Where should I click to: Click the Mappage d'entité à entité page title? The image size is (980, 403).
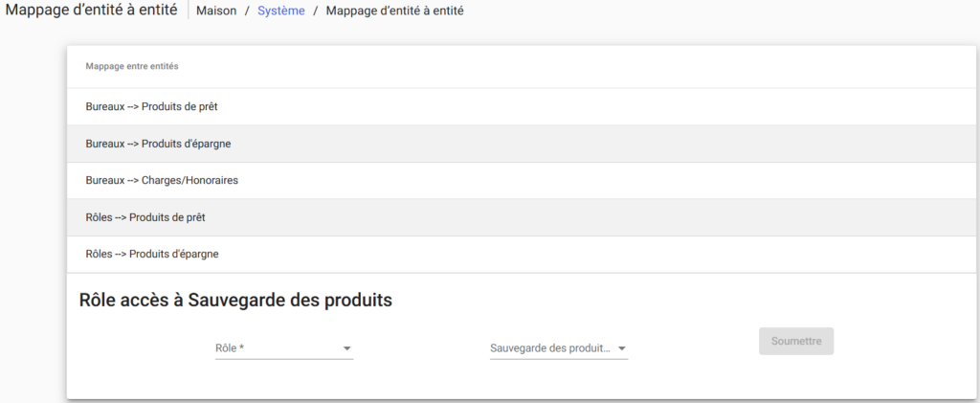[90, 11]
